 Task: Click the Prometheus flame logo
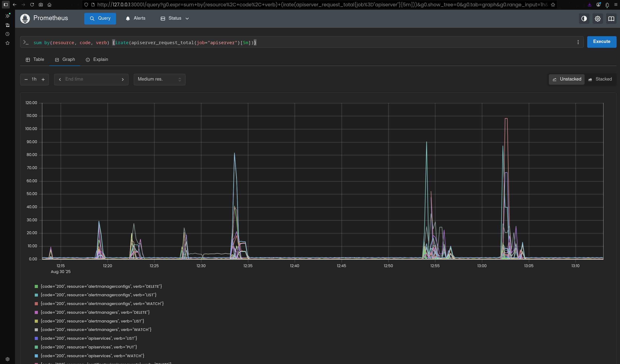coord(25,18)
